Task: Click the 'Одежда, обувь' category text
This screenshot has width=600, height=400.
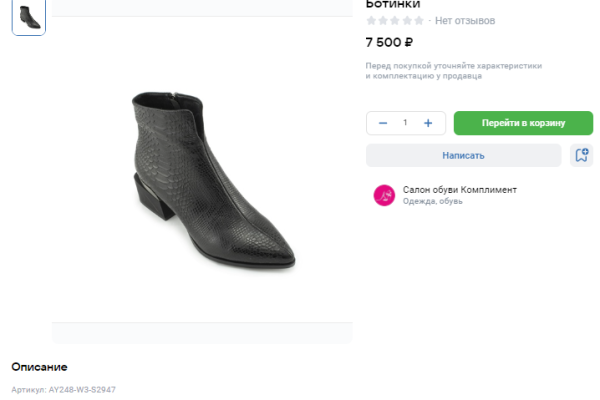Action: point(432,201)
